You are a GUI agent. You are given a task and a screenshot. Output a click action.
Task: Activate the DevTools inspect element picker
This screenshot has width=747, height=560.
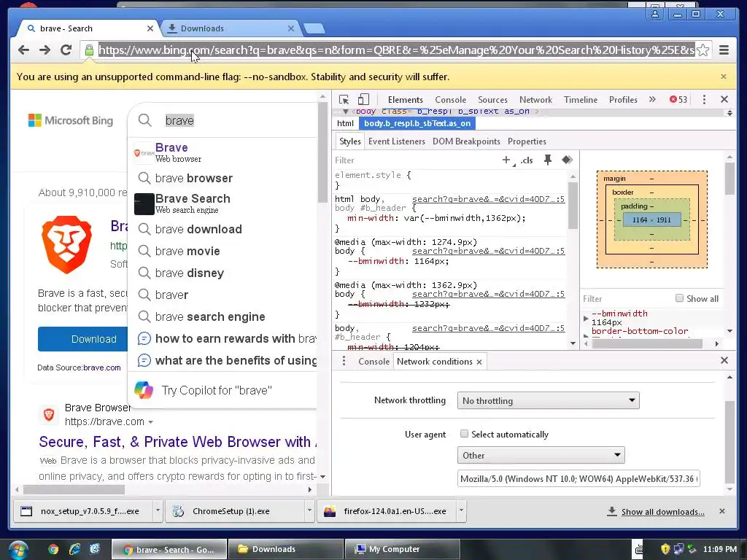(344, 99)
